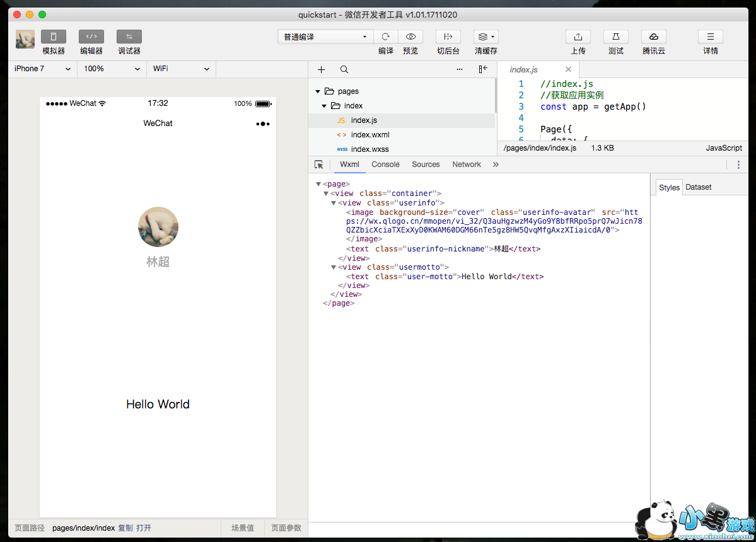Open the compile mode dropdown
The height and width of the screenshot is (542, 756).
tap(325, 37)
